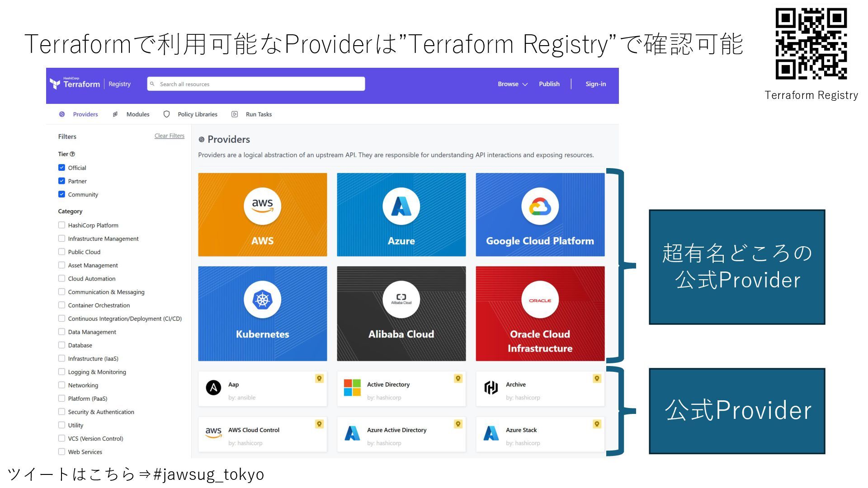The image size is (868, 488).
Task: Click the Oracle logo circle
Action: [540, 300]
